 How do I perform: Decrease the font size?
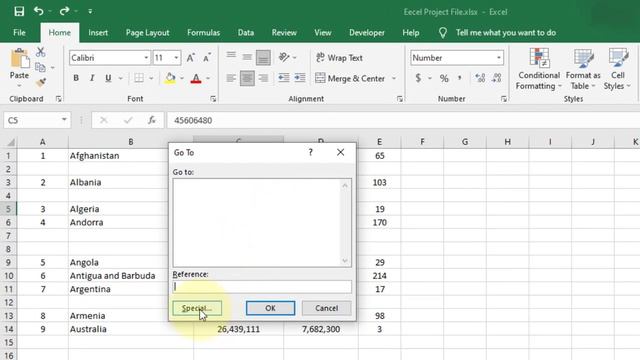click(207, 58)
